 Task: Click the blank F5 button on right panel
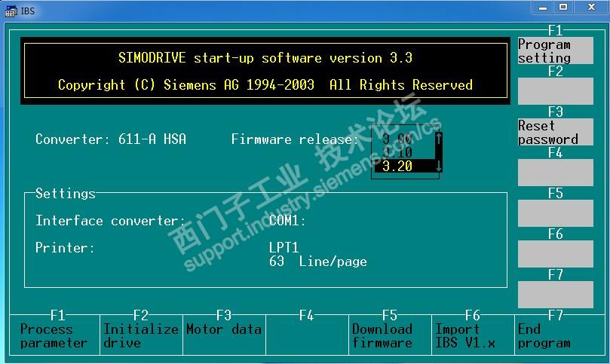pos(555,213)
